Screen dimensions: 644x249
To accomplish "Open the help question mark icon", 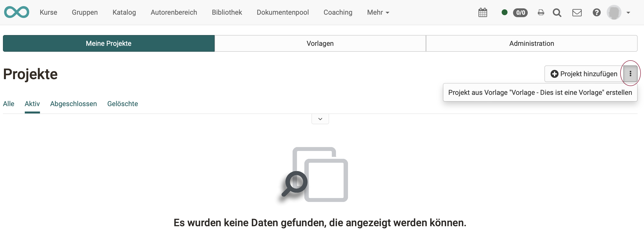I will tap(596, 12).
